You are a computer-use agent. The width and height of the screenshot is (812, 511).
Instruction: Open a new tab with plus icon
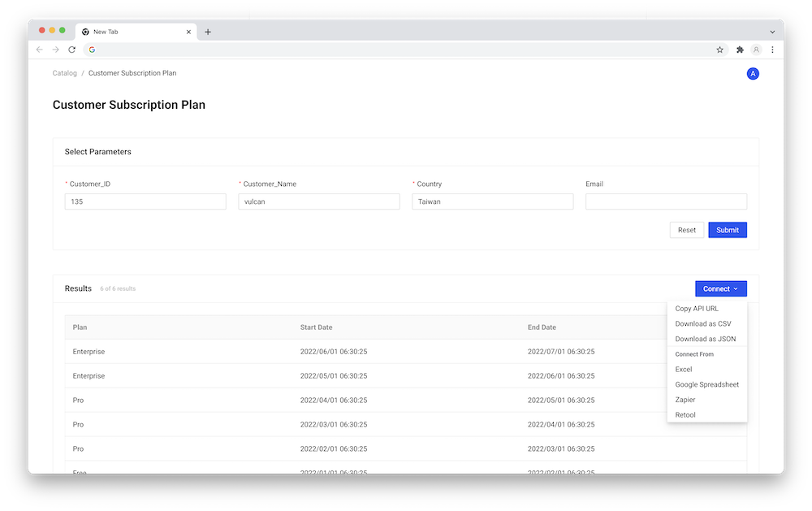point(208,32)
